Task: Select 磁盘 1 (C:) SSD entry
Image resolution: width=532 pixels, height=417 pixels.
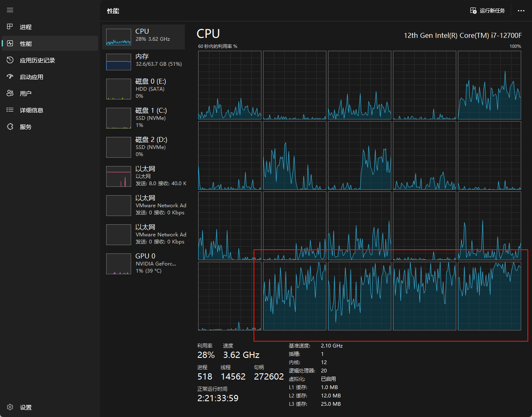Action: pos(143,118)
